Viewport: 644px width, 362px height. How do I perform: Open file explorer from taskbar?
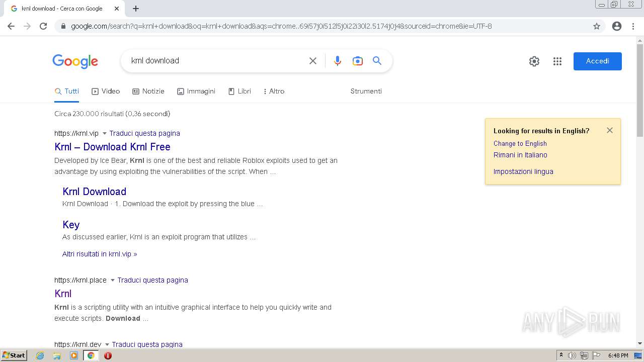coord(57,355)
